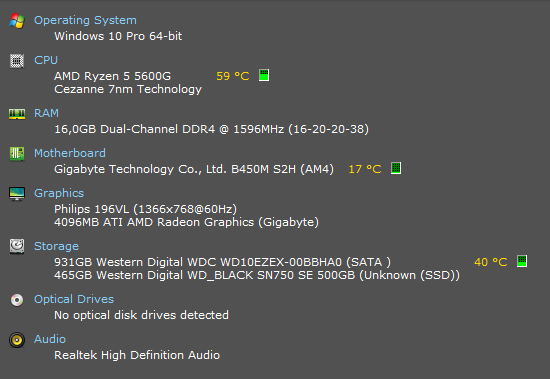
Task: Open the Optical Drives section heading
Action: click(x=74, y=299)
